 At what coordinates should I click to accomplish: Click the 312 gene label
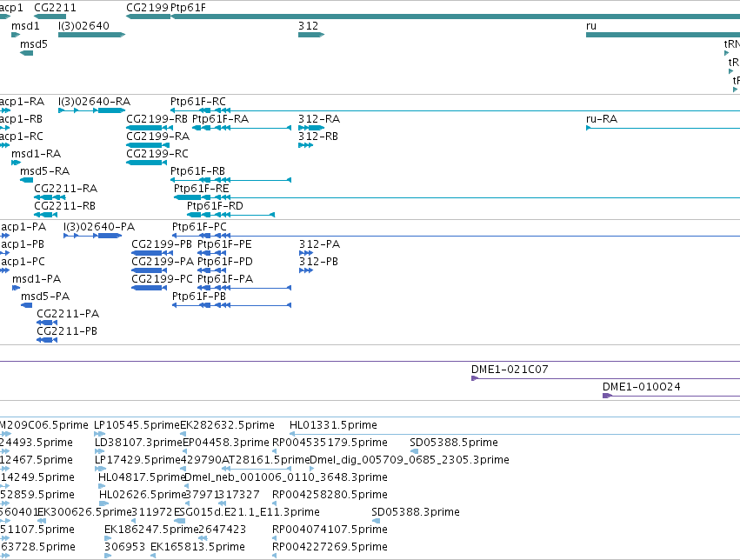pyautogui.click(x=308, y=26)
